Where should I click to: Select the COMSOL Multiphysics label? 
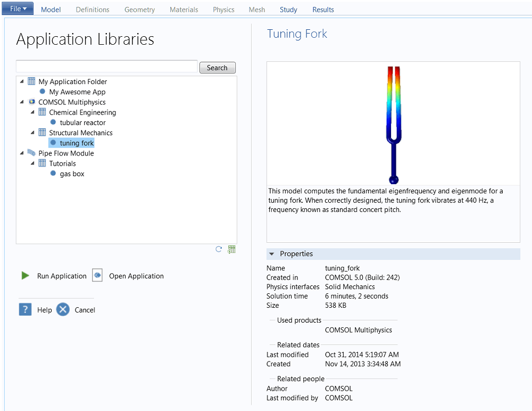coord(72,102)
